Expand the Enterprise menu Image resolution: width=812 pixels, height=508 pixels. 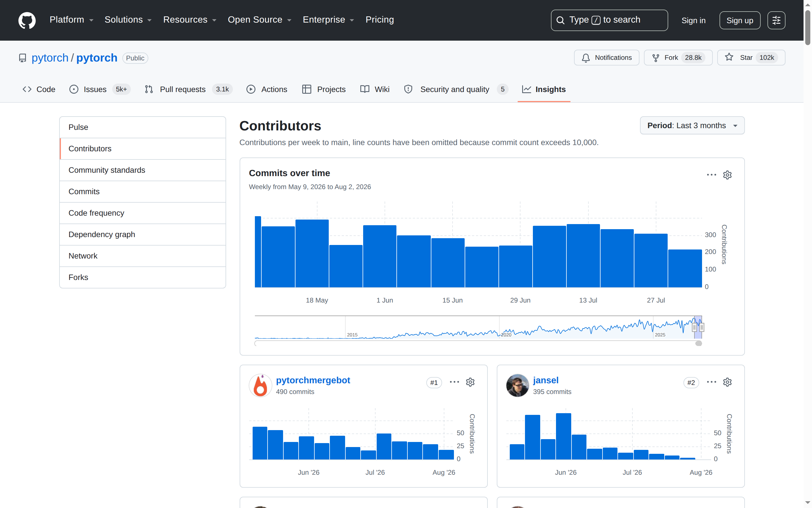328,20
